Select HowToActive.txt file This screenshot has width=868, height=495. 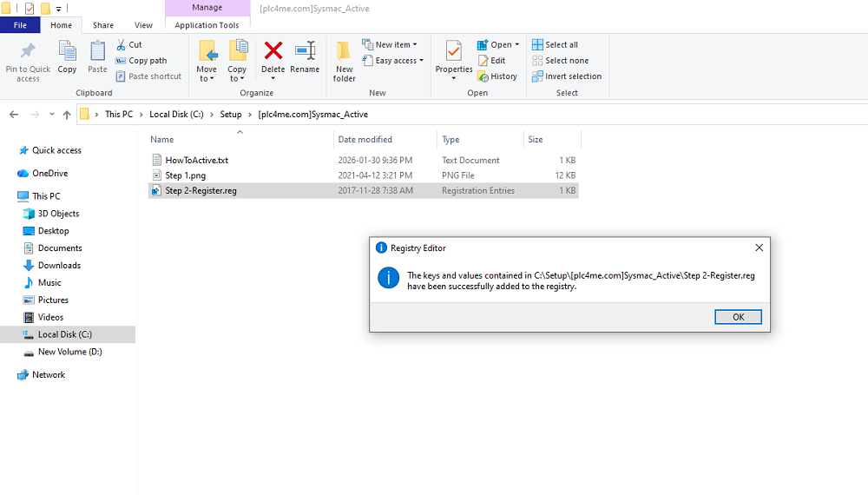(196, 161)
